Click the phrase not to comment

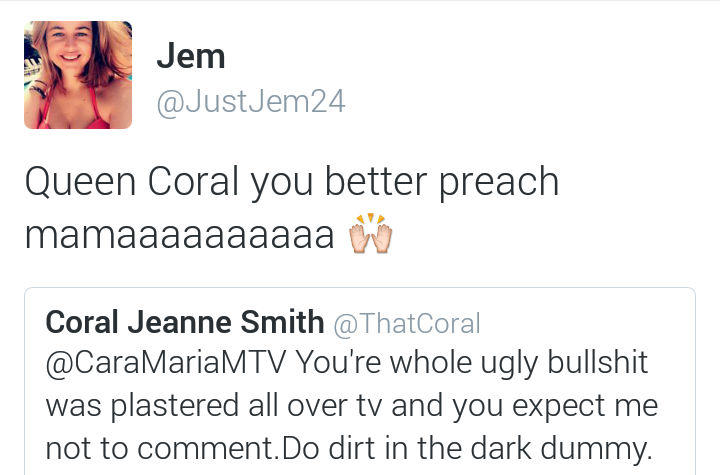[x=162, y=448]
